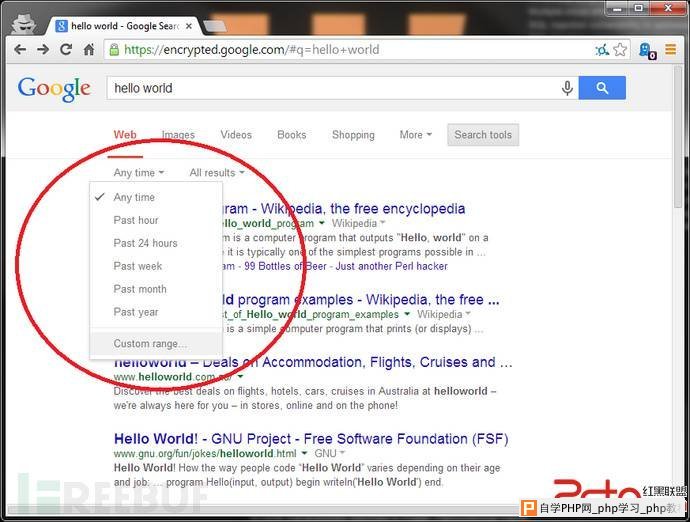The width and height of the screenshot is (690, 522).
Task: Click the green padlock in address bar
Action: point(114,50)
